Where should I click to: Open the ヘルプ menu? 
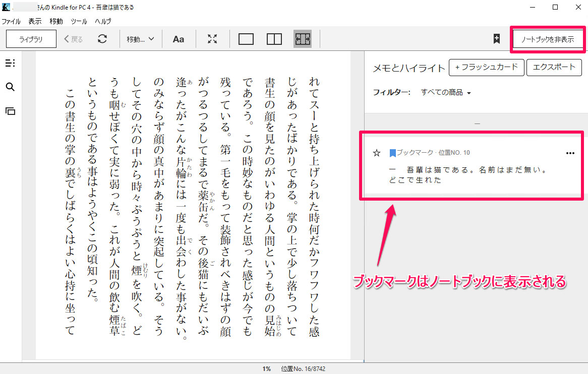tap(103, 21)
